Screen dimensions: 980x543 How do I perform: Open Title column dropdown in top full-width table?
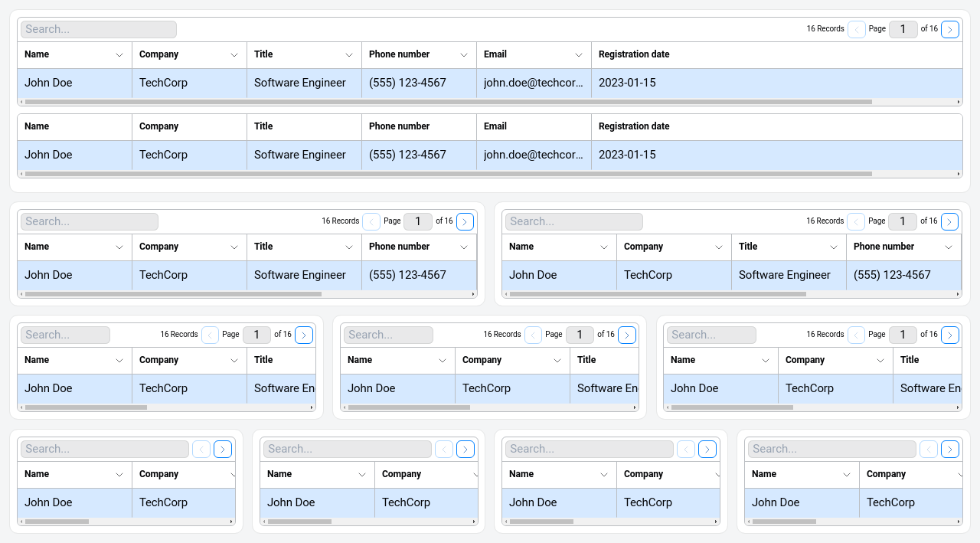[349, 55]
